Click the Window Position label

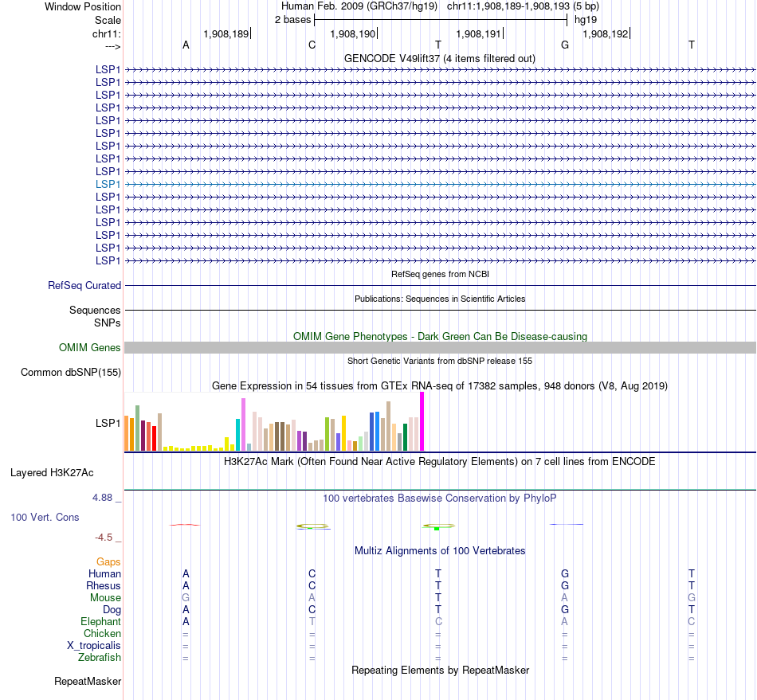83,6
